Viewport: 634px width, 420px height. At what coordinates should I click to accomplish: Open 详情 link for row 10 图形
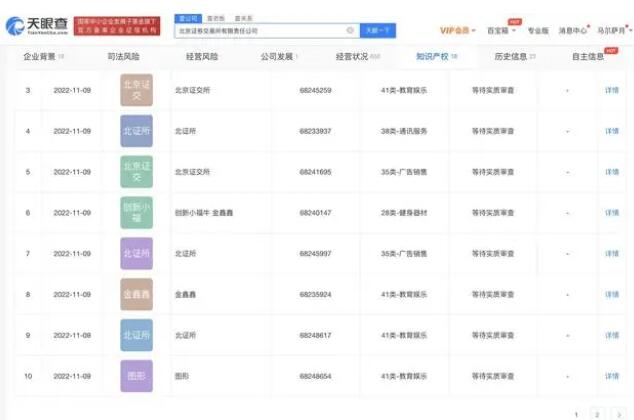click(611, 376)
